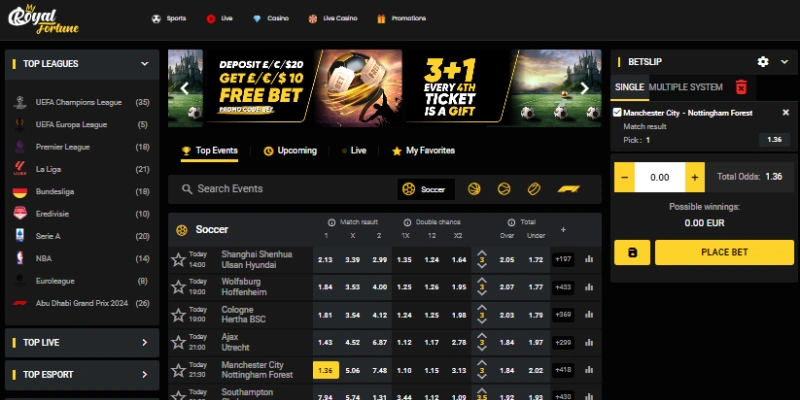Pick 3.53 draw odds for Wolfsburg match
This screenshot has height=400, width=800.
point(353,287)
